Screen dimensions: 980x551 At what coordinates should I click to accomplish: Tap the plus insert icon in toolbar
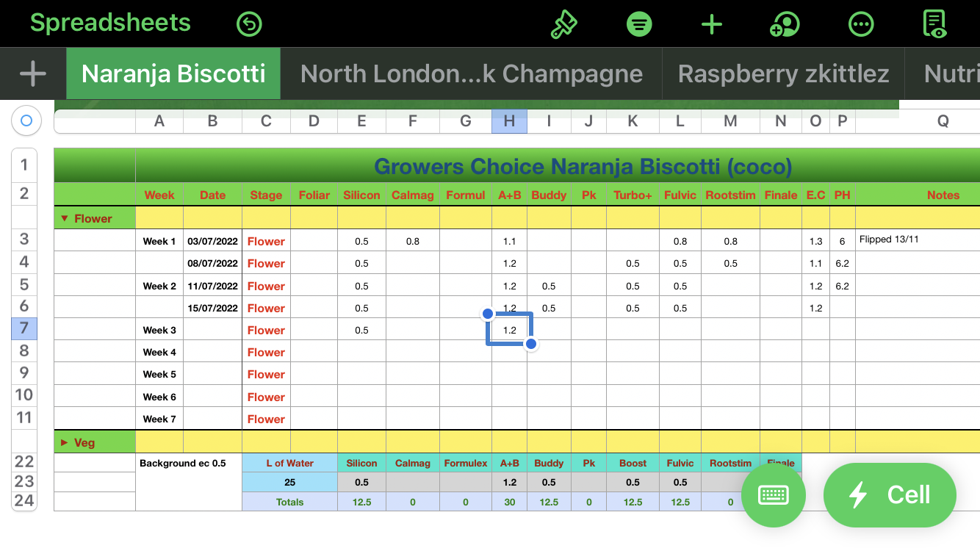(711, 24)
